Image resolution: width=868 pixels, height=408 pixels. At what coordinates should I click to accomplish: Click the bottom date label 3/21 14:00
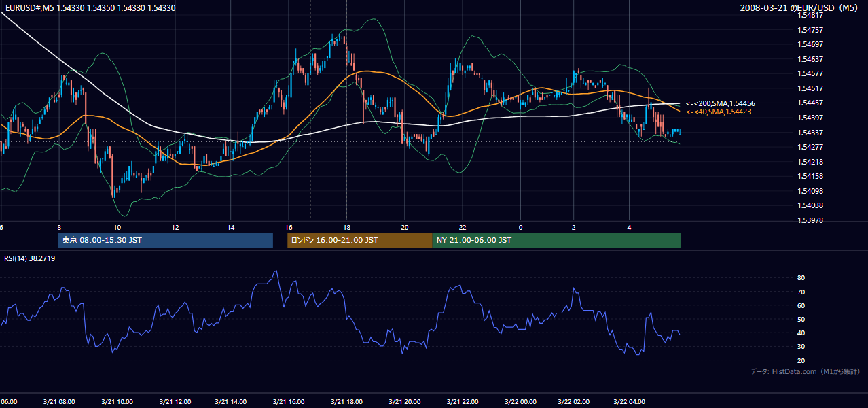pos(231,402)
